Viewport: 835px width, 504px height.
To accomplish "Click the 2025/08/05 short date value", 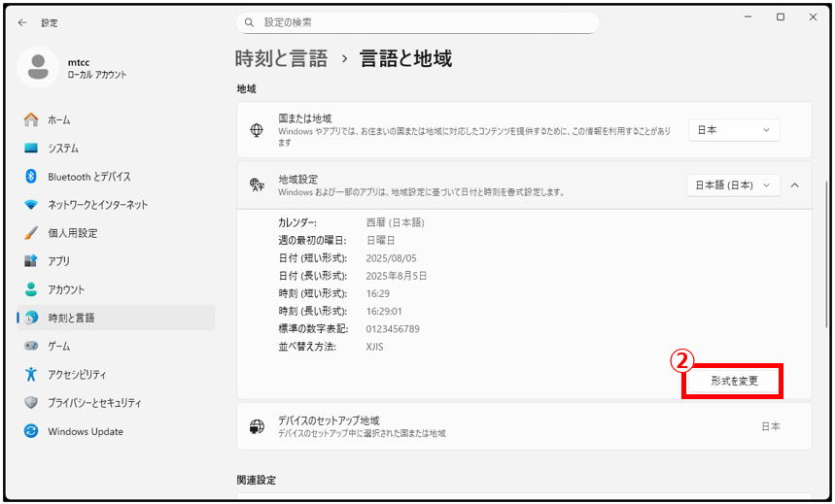I will pyautogui.click(x=392, y=258).
